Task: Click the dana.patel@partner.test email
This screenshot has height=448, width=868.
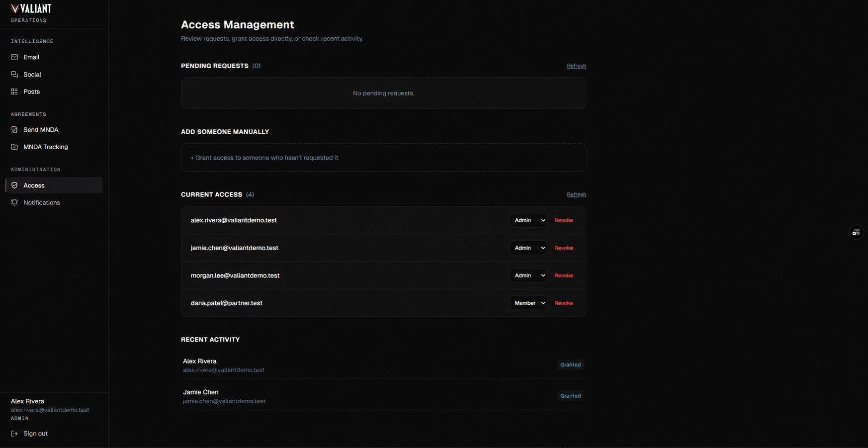Action: click(226, 303)
